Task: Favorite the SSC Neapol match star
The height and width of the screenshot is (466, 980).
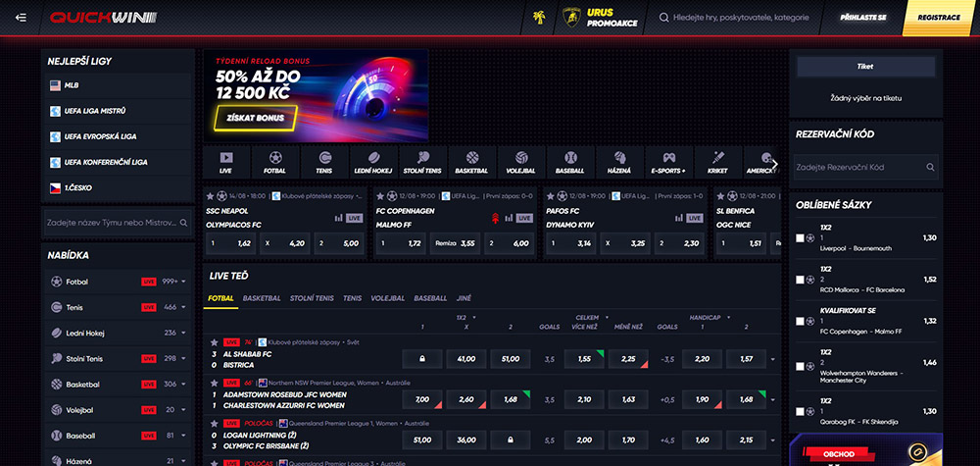Action: 210,196
